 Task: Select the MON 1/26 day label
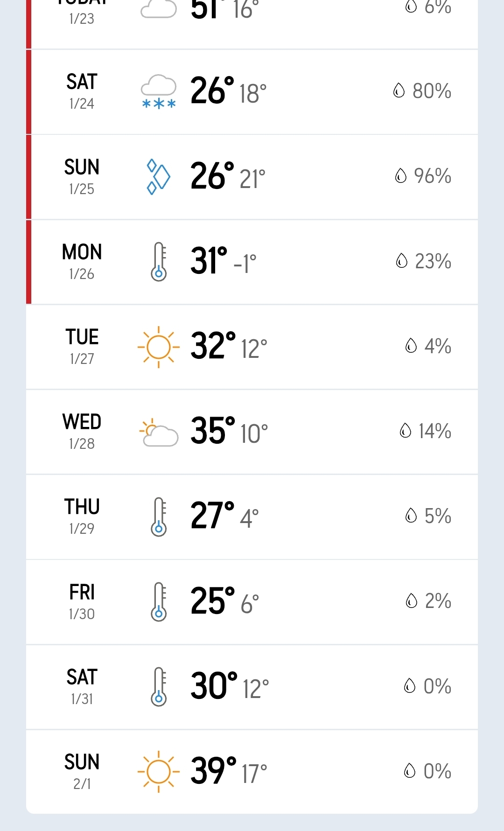point(82,261)
